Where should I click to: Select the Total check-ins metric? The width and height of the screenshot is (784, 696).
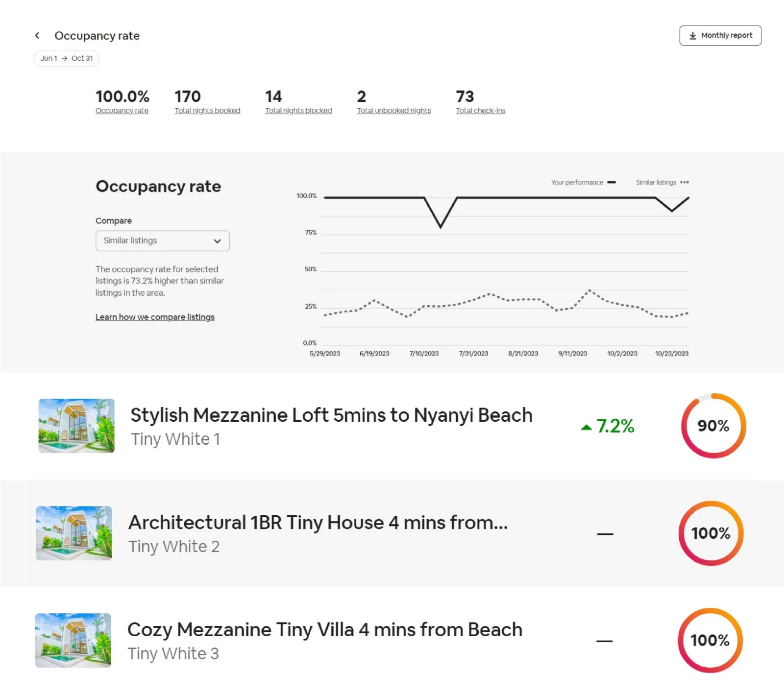(480, 102)
